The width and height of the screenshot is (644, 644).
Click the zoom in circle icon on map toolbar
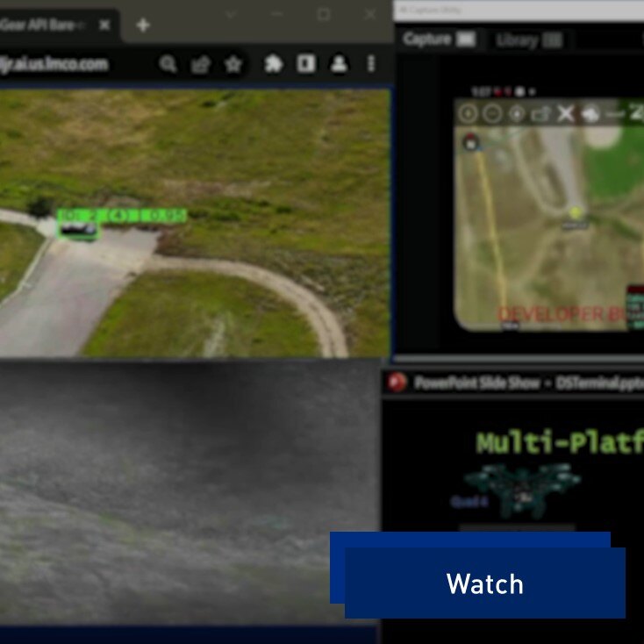click(x=469, y=113)
